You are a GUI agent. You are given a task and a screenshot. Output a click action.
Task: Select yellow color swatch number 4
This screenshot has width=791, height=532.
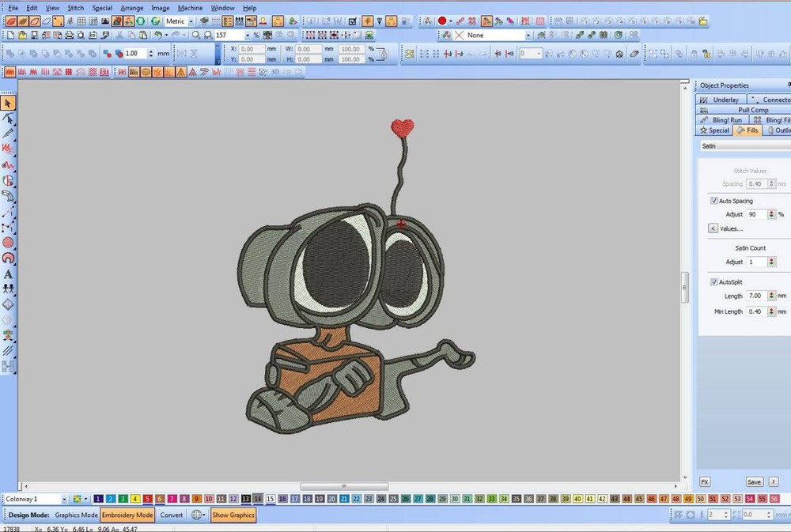click(x=135, y=500)
